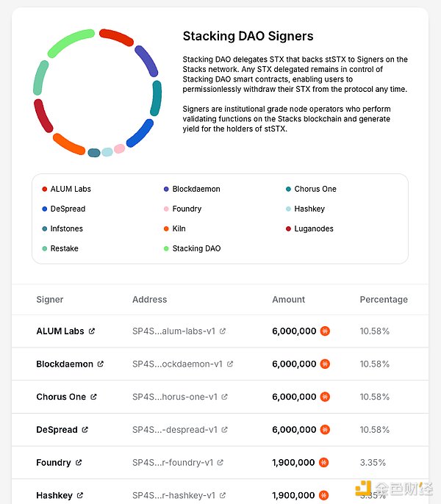The image size is (441, 504).
Task: Select the red ALUM Labs legend dot
Action: pos(45,190)
